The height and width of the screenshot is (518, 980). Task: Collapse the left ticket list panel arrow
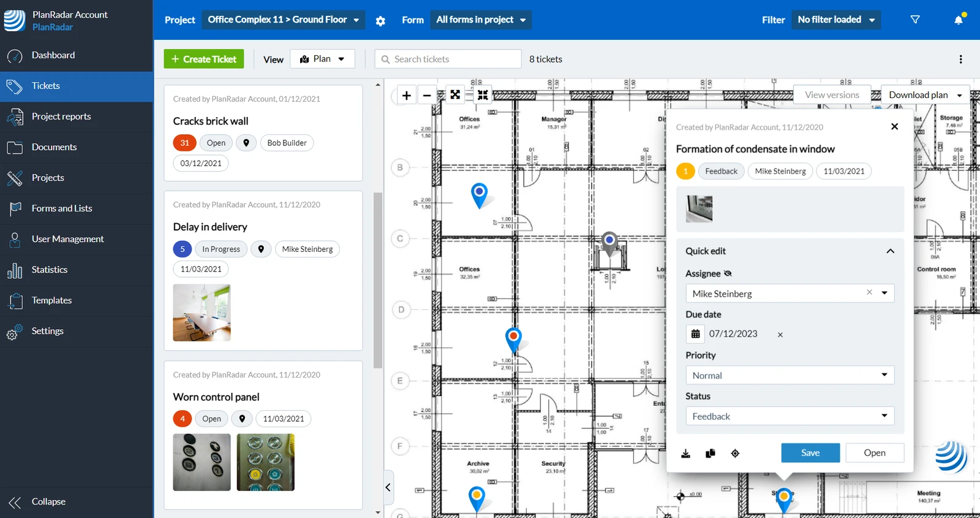(388, 487)
